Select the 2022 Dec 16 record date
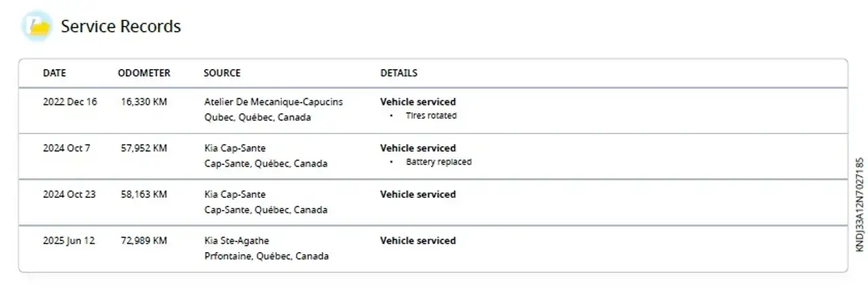Screen dimensions: 868x292 point(70,102)
